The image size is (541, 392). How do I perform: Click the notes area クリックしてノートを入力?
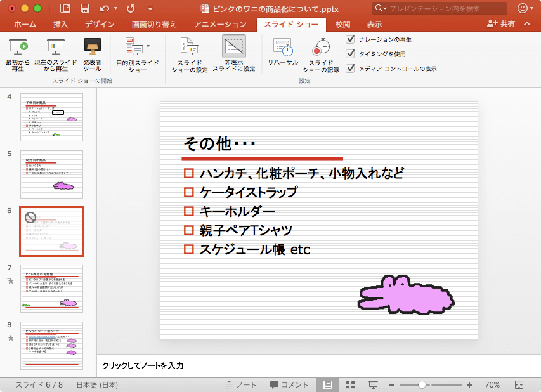143,365
